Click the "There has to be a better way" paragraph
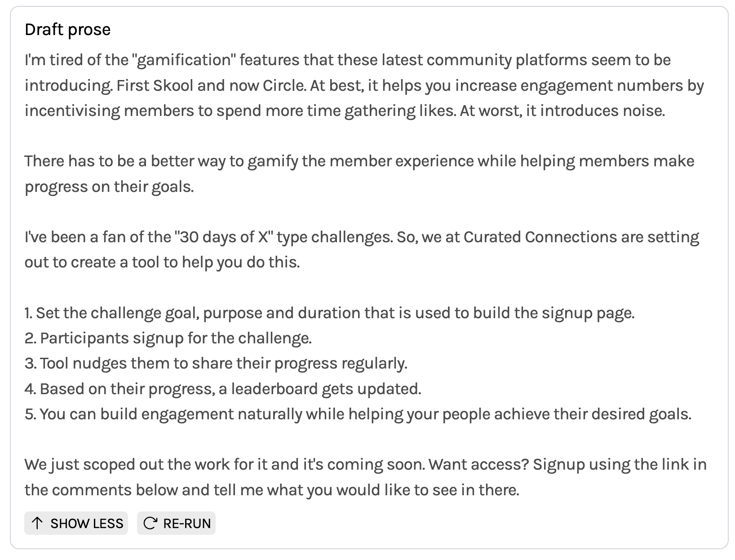Viewport: 735px width, 560px height. pos(359,174)
